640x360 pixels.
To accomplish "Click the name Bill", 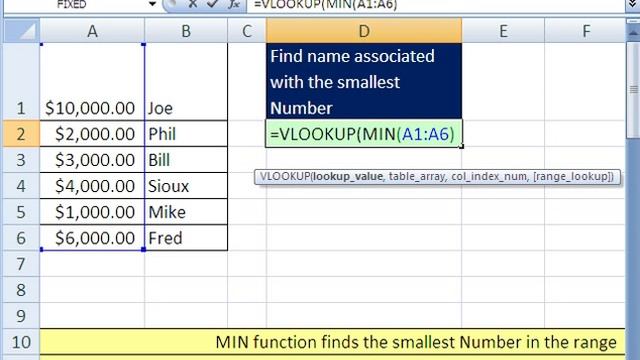I will (x=159, y=160).
